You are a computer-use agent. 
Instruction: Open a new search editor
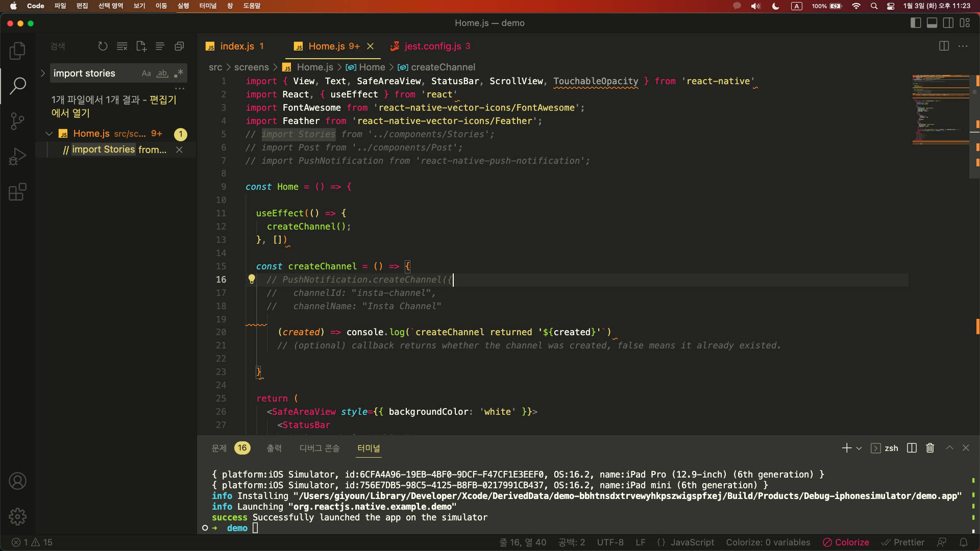point(141,46)
